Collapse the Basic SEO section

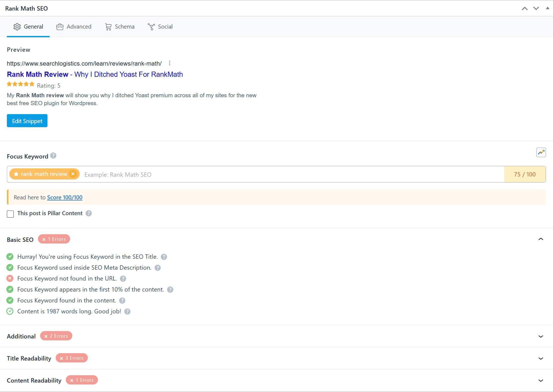541,239
